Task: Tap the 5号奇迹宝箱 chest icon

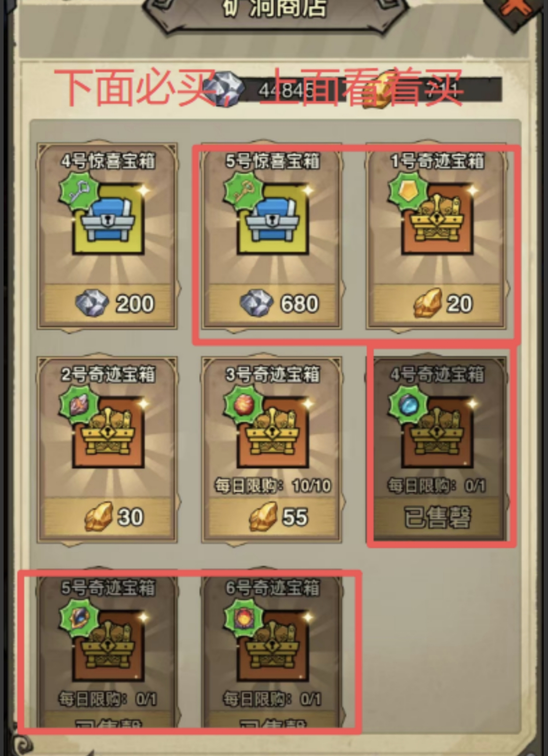Action: click(109, 646)
